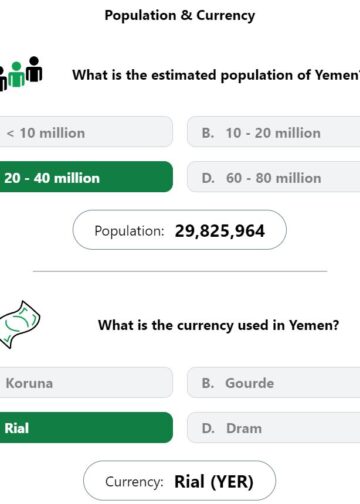Select answer D. 60 - 80 million
360x504 pixels.
tap(273, 177)
